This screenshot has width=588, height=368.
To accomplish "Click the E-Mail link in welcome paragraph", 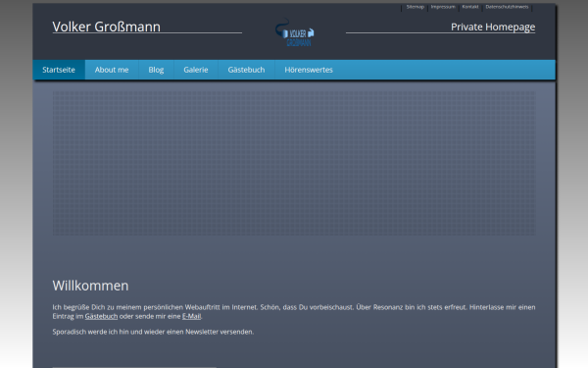I will [x=192, y=316].
